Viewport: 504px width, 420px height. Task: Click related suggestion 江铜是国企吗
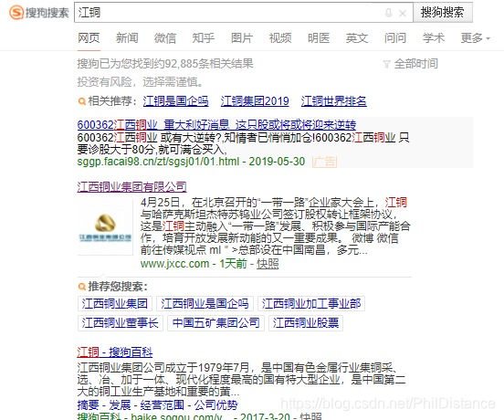click(x=175, y=101)
